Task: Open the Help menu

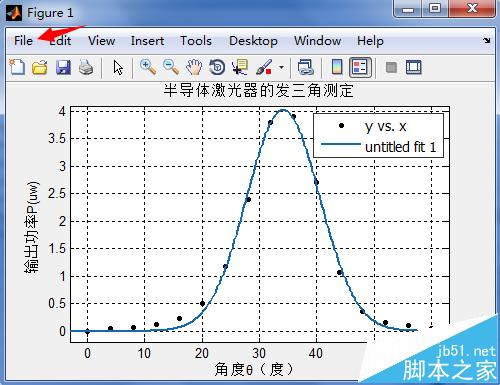Action: tap(370, 41)
